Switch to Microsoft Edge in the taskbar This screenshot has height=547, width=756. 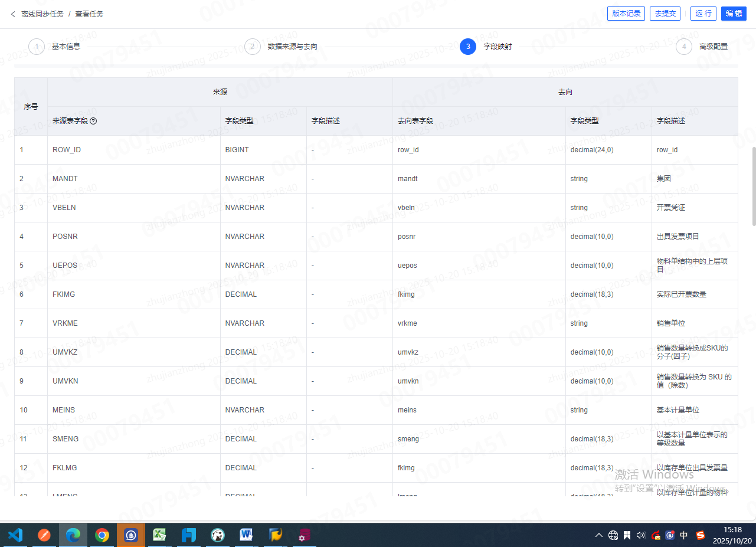73,535
